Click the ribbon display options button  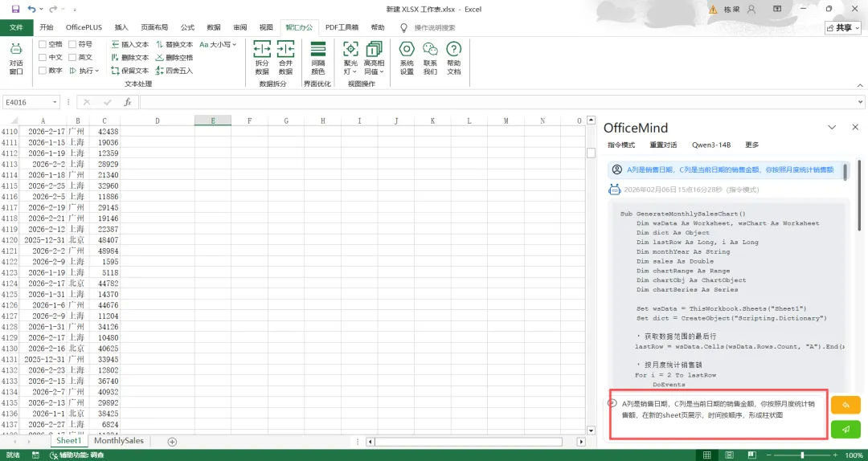point(778,9)
